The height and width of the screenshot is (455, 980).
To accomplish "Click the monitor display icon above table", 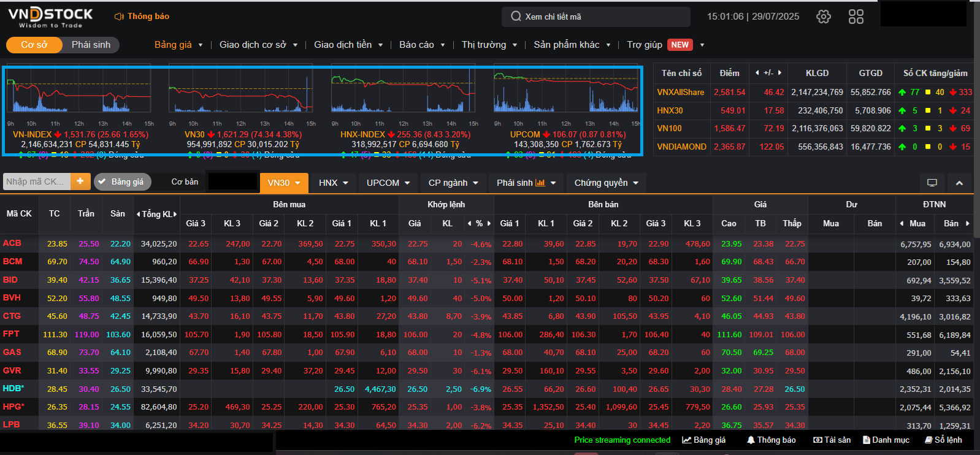I will click(932, 183).
